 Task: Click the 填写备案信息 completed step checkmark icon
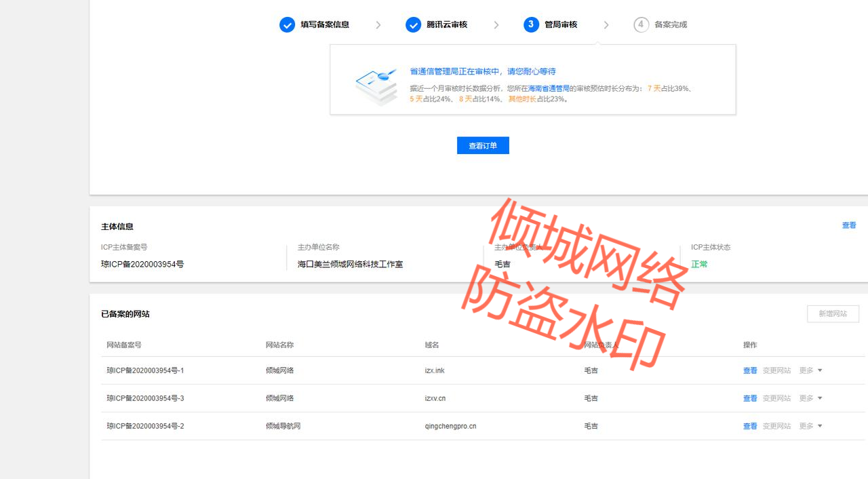tap(287, 25)
